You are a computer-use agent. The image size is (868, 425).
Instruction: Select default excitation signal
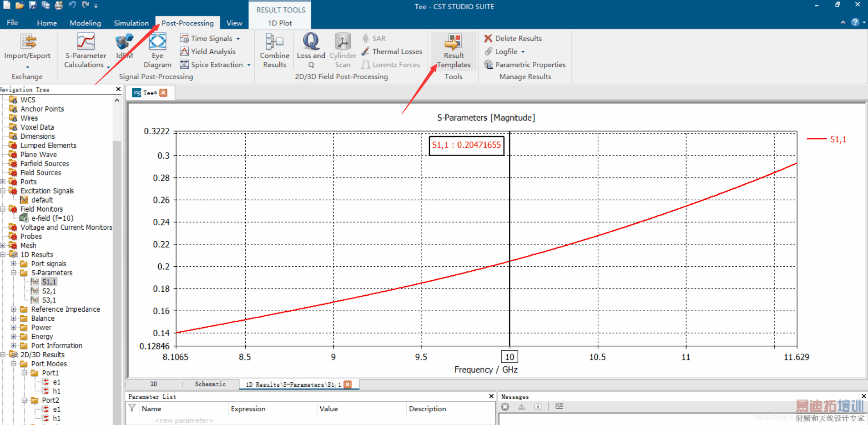pos(42,200)
